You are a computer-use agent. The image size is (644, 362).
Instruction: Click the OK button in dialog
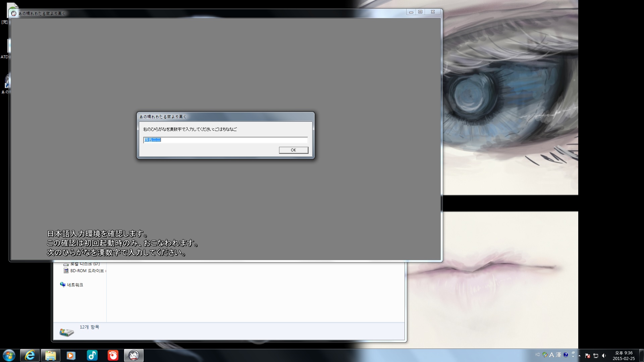(293, 150)
